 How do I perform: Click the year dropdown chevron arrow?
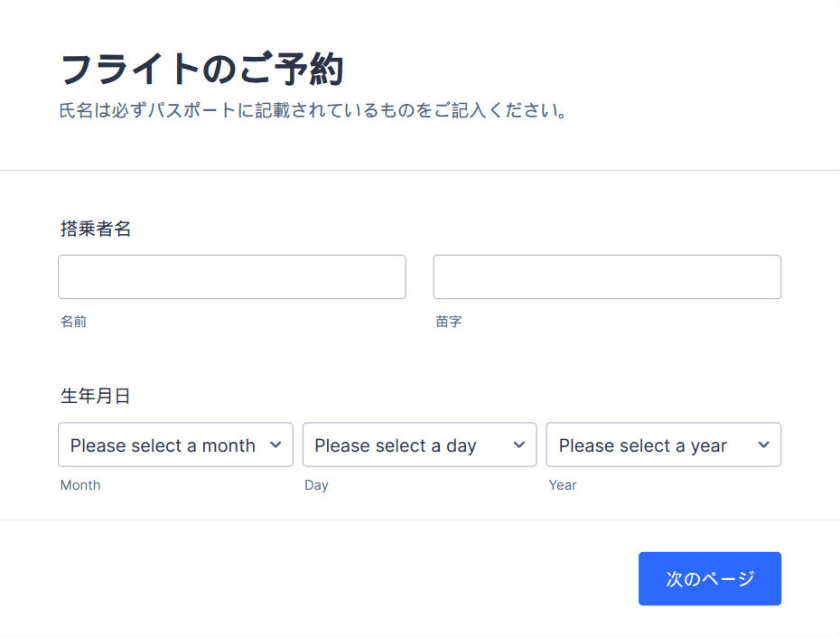[x=764, y=445]
